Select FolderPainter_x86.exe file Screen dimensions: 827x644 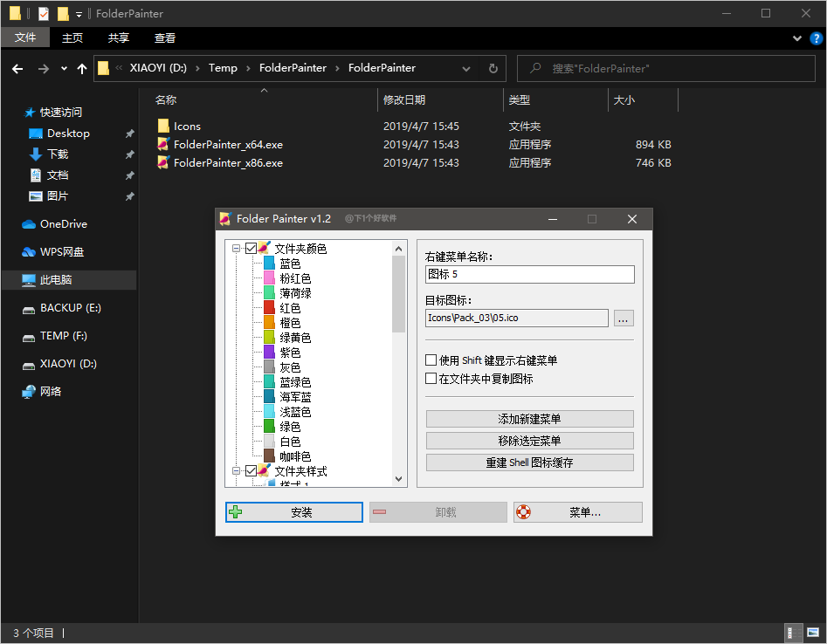click(220, 163)
